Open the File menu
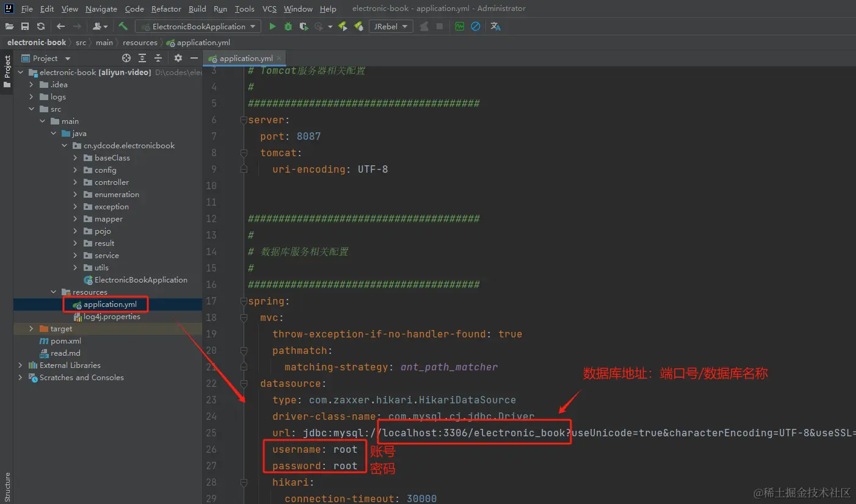 (27, 9)
